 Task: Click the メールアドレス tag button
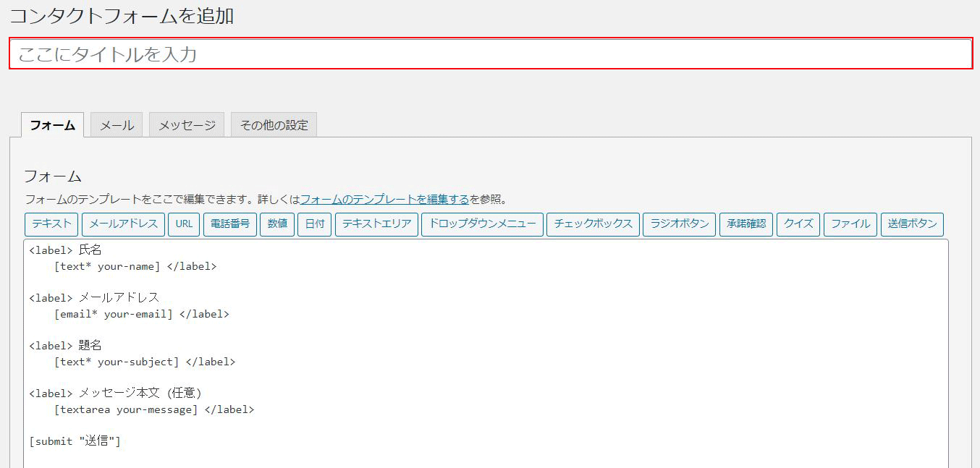(x=123, y=224)
